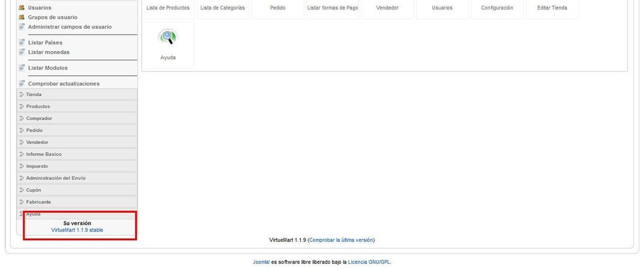644x270 pixels.
Task: Expand the Cupón section
Action: click(x=77, y=189)
